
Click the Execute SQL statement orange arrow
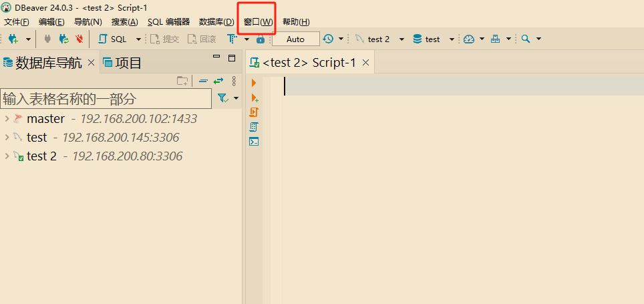[254, 83]
